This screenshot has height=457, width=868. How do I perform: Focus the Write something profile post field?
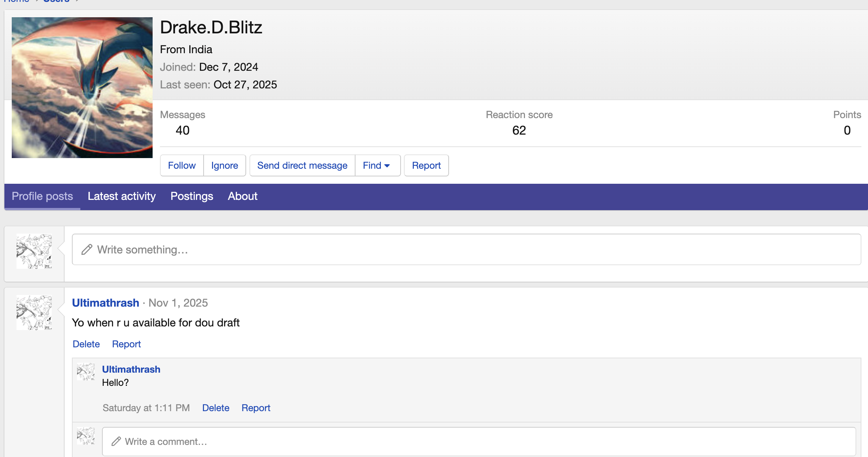pos(466,249)
